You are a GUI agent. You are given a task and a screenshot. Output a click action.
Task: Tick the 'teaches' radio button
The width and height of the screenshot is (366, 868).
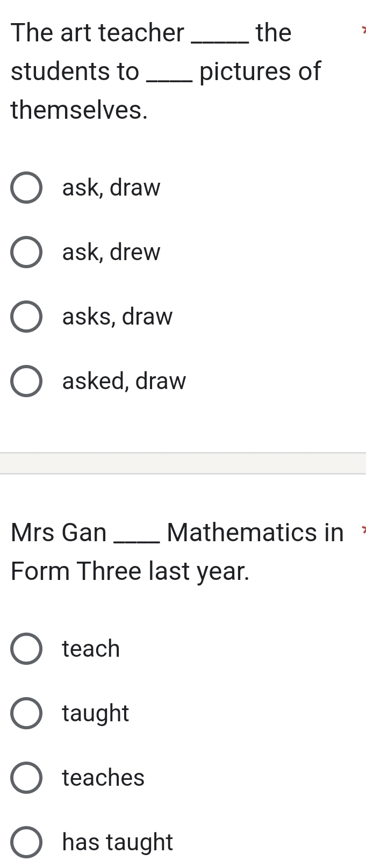[26, 778]
